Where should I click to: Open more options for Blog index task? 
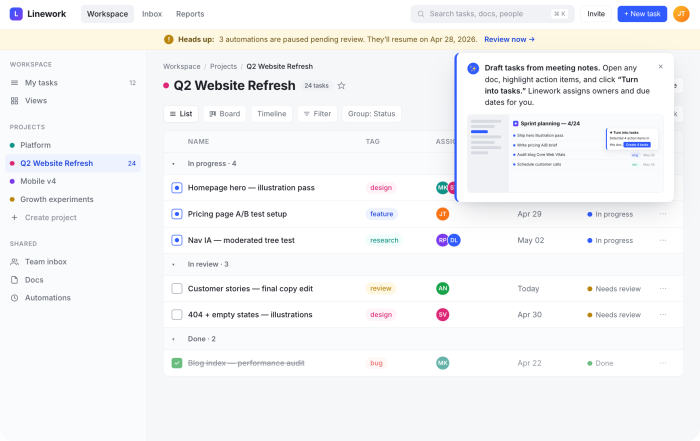[x=662, y=363]
